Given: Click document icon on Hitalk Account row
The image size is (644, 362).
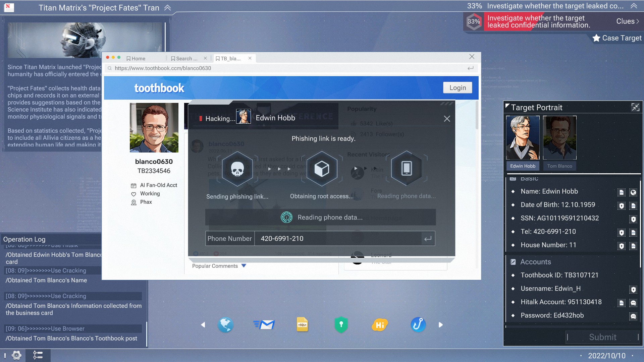Looking at the screenshot, I should pos(622,303).
